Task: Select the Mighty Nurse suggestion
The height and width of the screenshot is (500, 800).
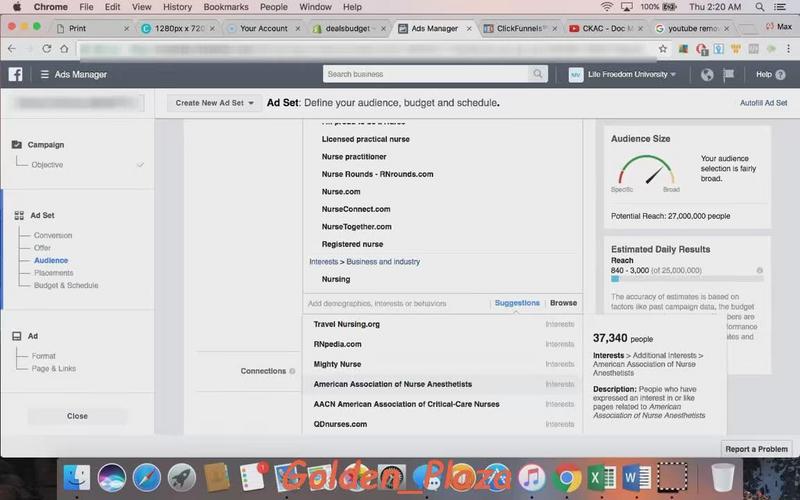Action: coord(443,364)
